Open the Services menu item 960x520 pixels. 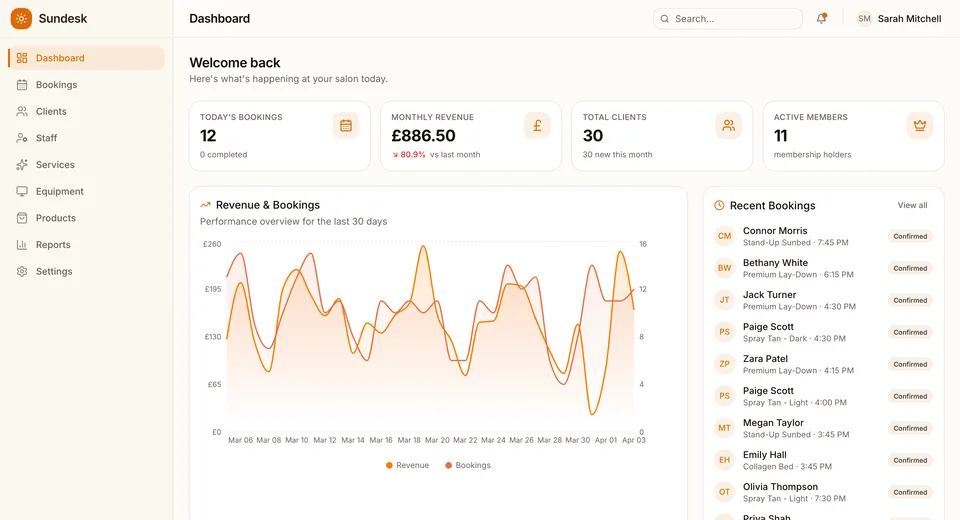pos(86,165)
